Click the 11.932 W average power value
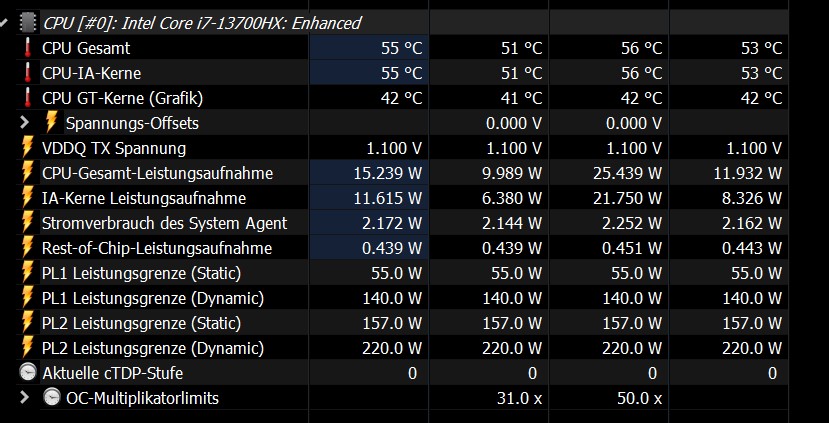This screenshot has width=829, height=423. pyautogui.click(x=748, y=173)
